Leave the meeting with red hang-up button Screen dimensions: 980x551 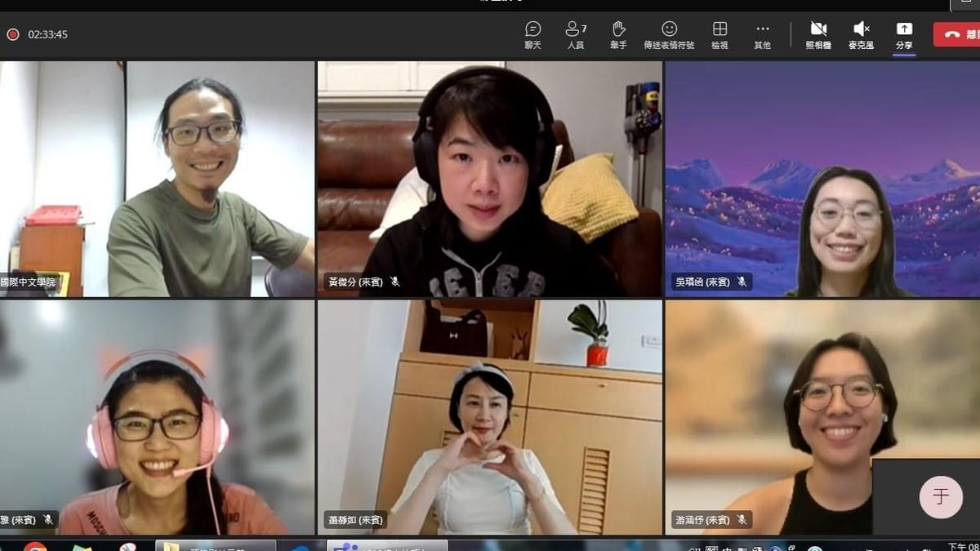click(x=957, y=34)
